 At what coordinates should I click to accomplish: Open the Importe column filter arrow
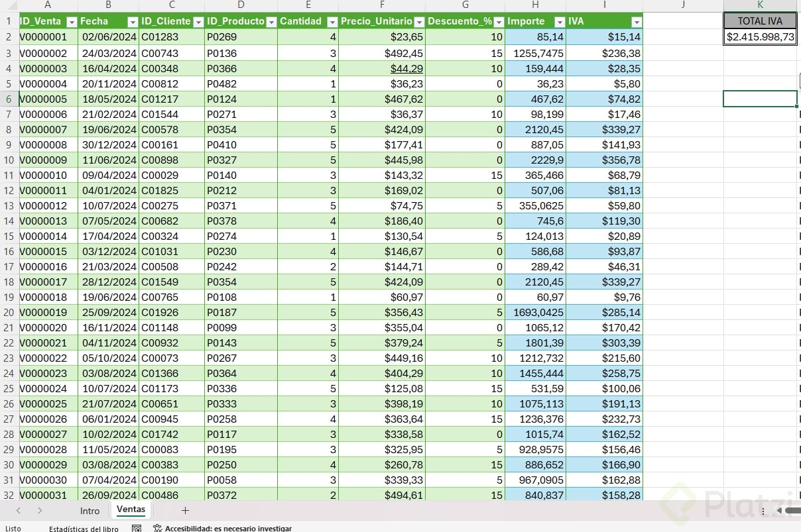tap(560, 22)
